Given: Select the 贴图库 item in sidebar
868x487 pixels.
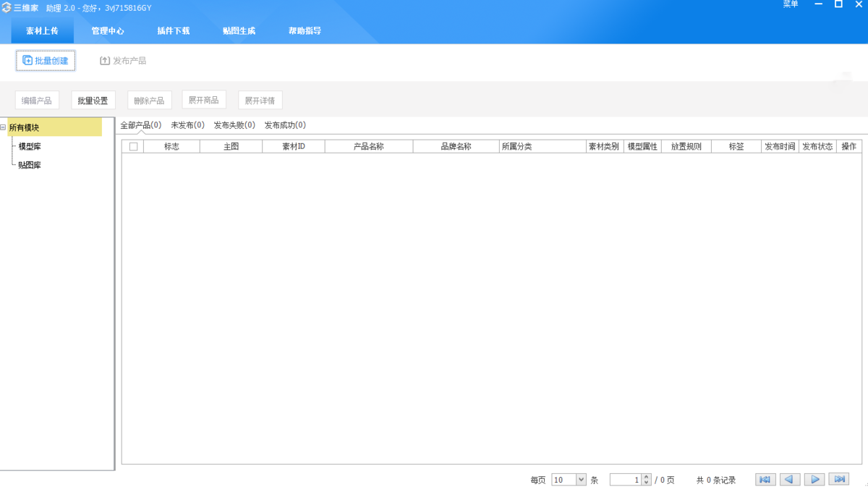Looking at the screenshot, I should point(29,165).
